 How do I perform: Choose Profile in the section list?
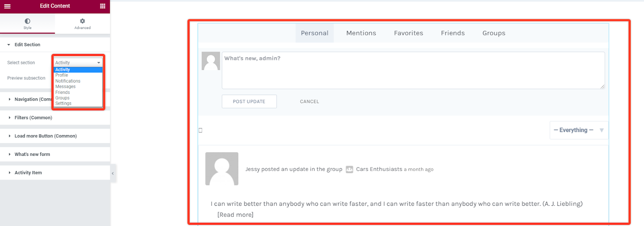coord(78,75)
